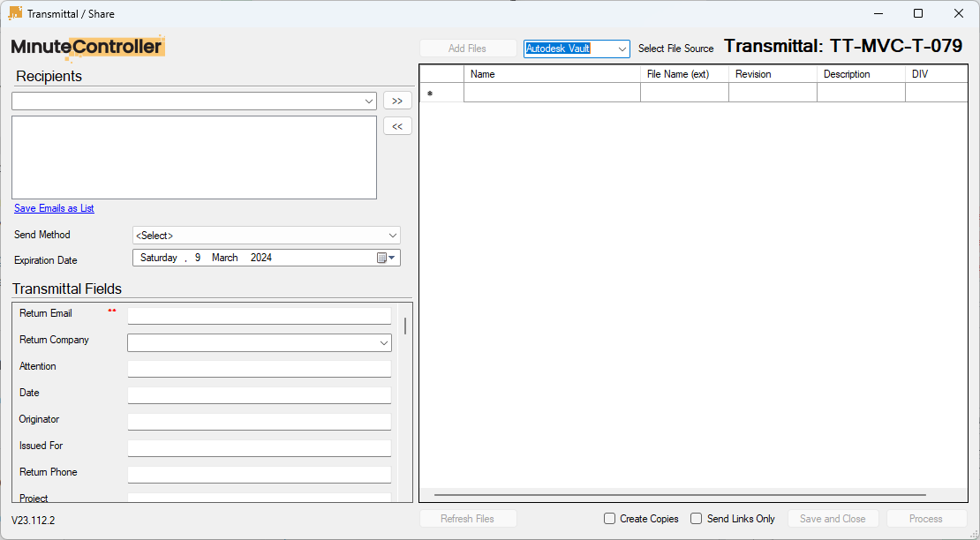Image resolution: width=980 pixels, height=540 pixels.
Task: Enable the Create Copies checkbox
Action: (x=608, y=518)
